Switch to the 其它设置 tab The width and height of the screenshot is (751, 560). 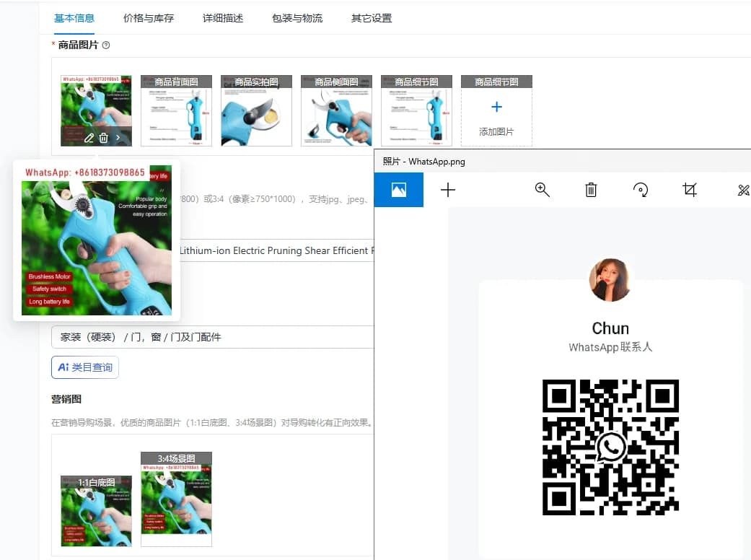click(x=372, y=18)
